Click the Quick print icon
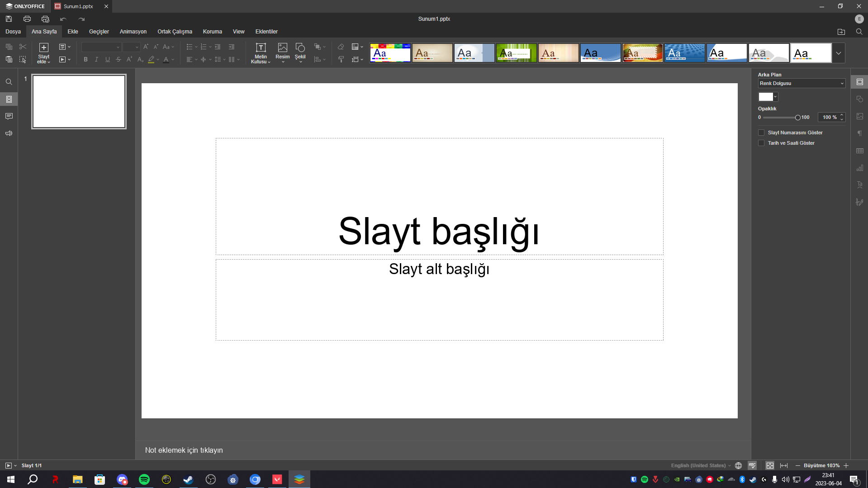Image resolution: width=868 pixels, height=488 pixels. pos(45,19)
